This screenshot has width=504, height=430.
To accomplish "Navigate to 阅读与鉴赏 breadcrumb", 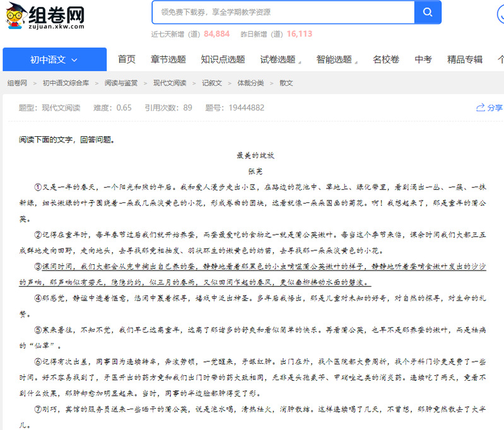I will [x=121, y=83].
